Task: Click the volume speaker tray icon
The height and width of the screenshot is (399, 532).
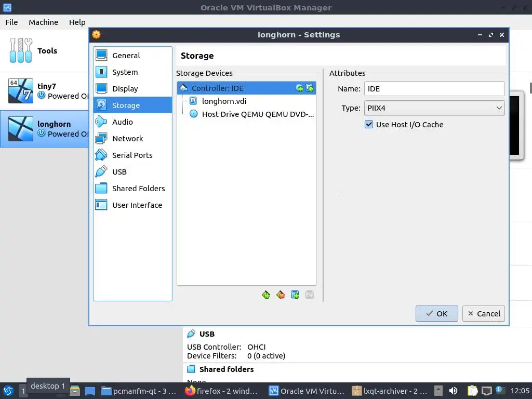Action: (453, 391)
